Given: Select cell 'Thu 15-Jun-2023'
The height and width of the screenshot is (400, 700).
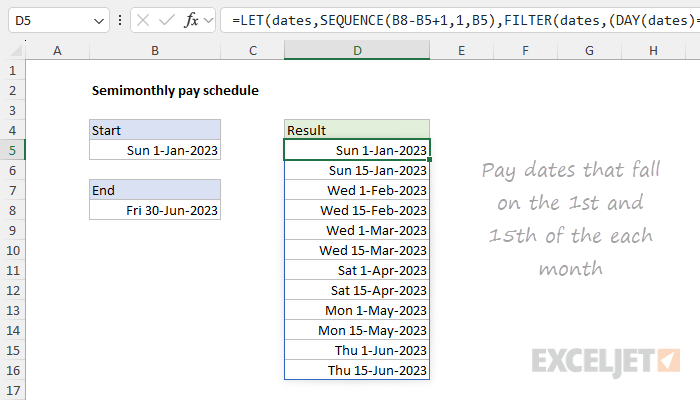Looking at the screenshot, I should (357, 371).
